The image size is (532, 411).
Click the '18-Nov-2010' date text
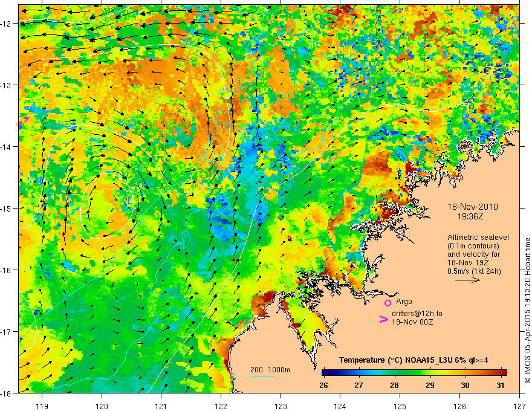pyautogui.click(x=473, y=207)
